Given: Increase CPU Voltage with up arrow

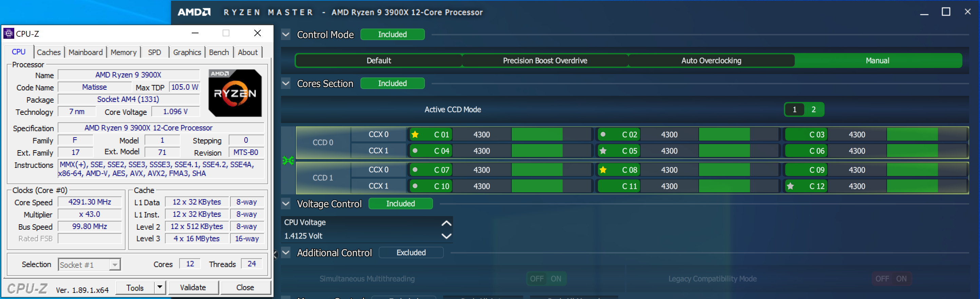Looking at the screenshot, I should pyautogui.click(x=446, y=223).
